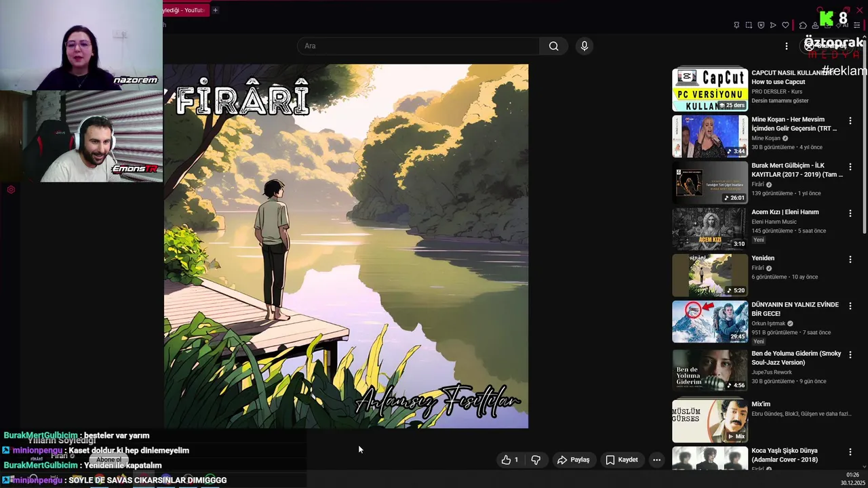Open the 'Mix'im' playlist title
Viewport: 868px width, 488px height.
(x=761, y=404)
